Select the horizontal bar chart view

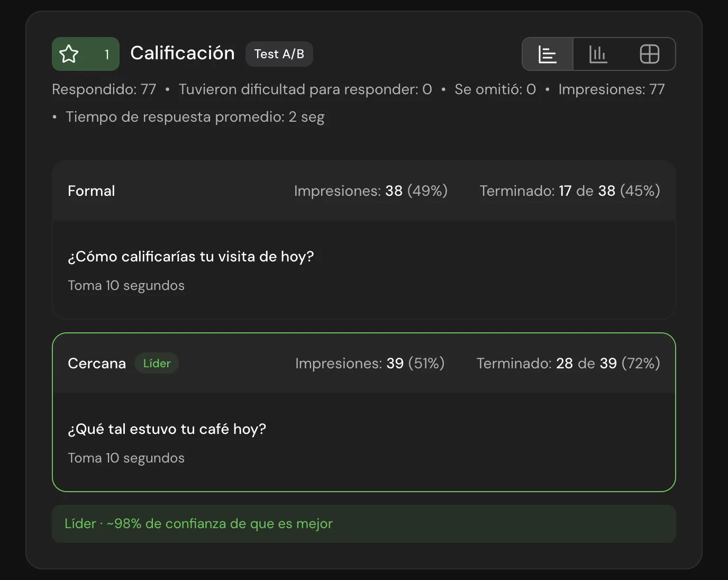pyautogui.click(x=548, y=54)
